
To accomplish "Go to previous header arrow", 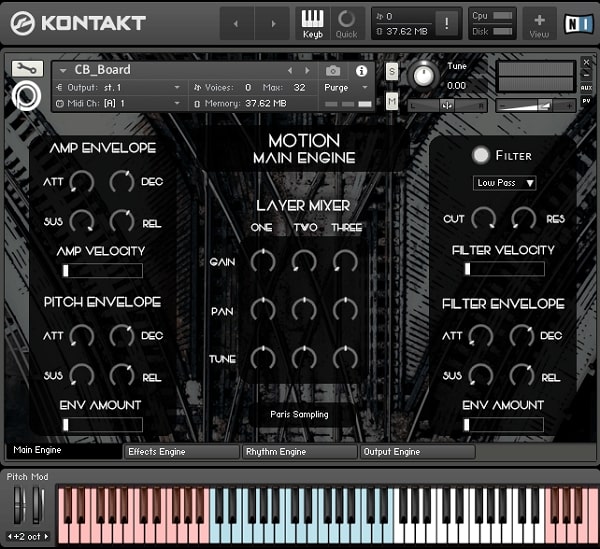I will (x=236, y=24).
